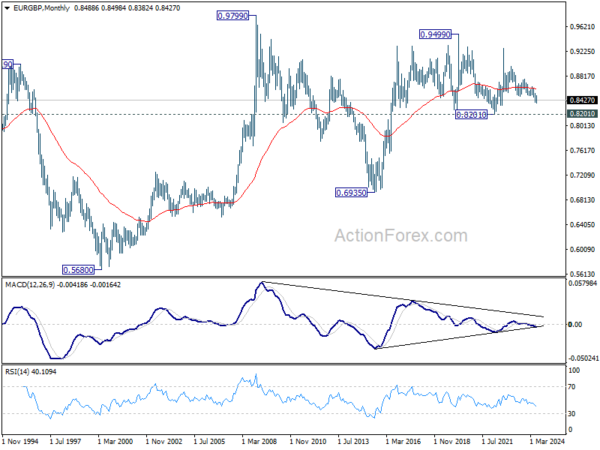Click the 1 Mar 2008 date label

259,442
